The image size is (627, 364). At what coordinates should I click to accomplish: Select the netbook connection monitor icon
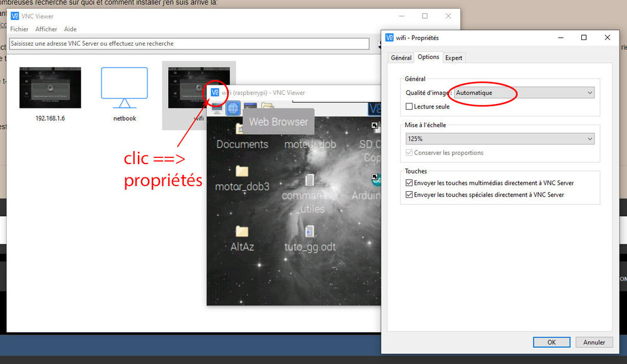pyautogui.click(x=124, y=88)
